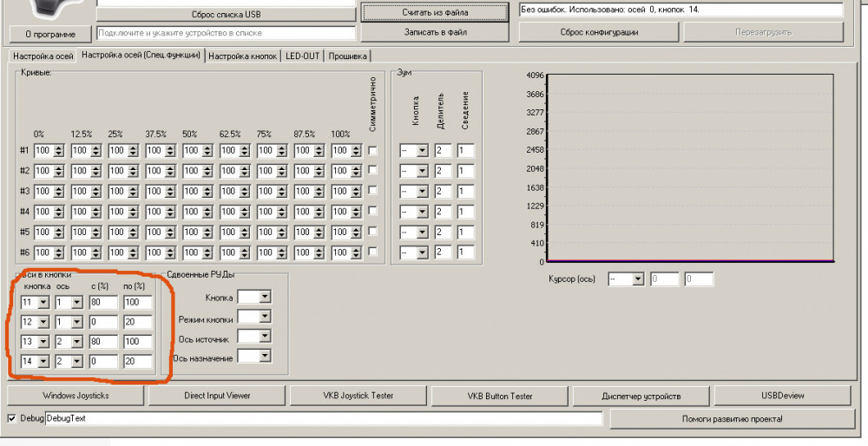
Task: Increase curve #3 value at 50%
Action: [x=207, y=187]
